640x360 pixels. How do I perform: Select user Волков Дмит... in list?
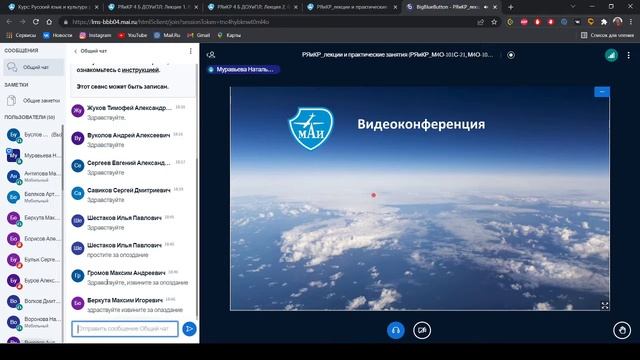click(x=33, y=301)
